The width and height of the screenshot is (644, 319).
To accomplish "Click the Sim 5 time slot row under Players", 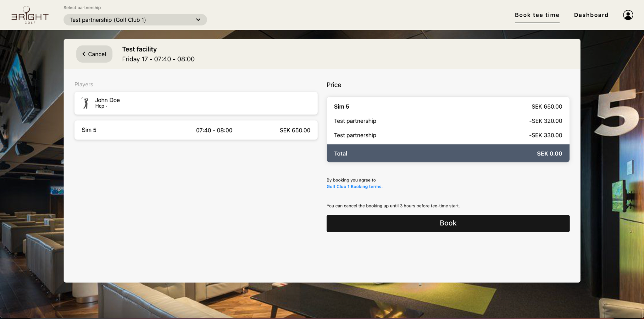I will click(196, 130).
